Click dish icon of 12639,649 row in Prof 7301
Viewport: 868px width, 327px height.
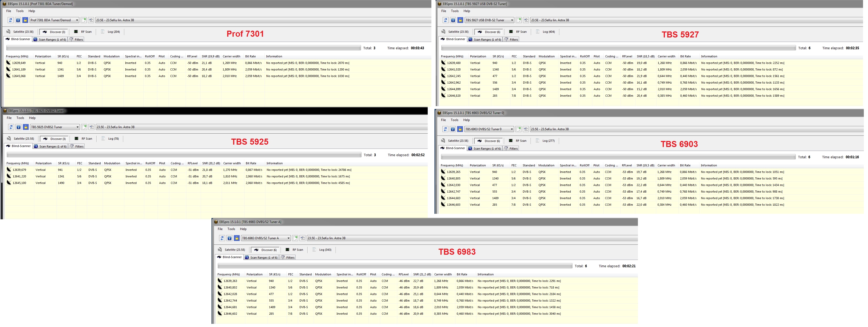[8, 63]
